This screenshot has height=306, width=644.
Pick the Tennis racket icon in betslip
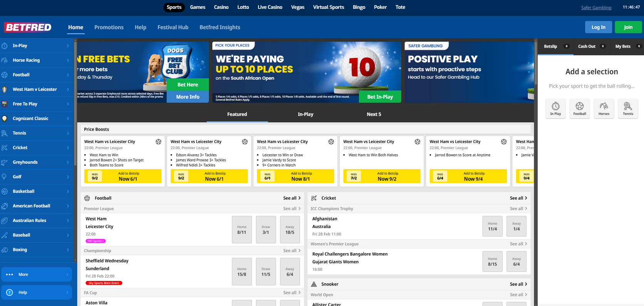click(628, 106)
